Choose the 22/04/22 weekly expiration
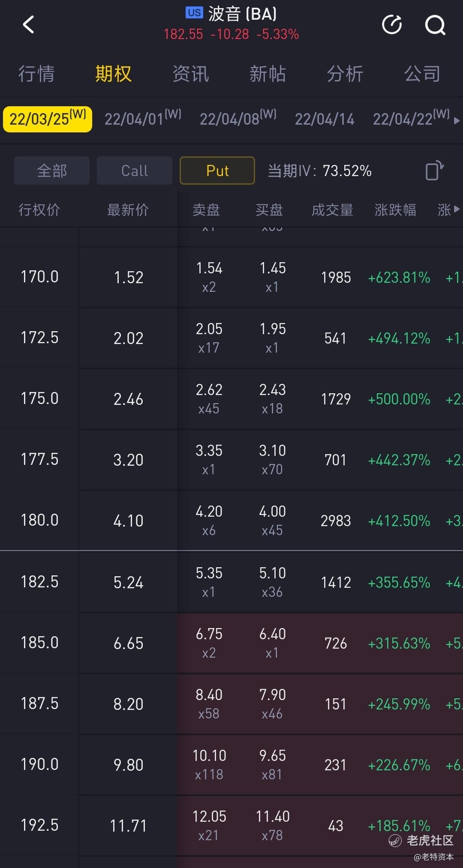Image resolution: width=463 pixels, height=868 pixels. (411, 118)
